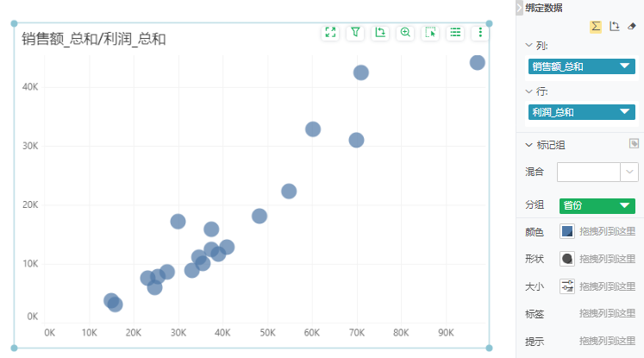This screenshot has width=644, height=358.
Task: Collapse the 行 section
Action: pyautogui.click(x=529, y=91)
